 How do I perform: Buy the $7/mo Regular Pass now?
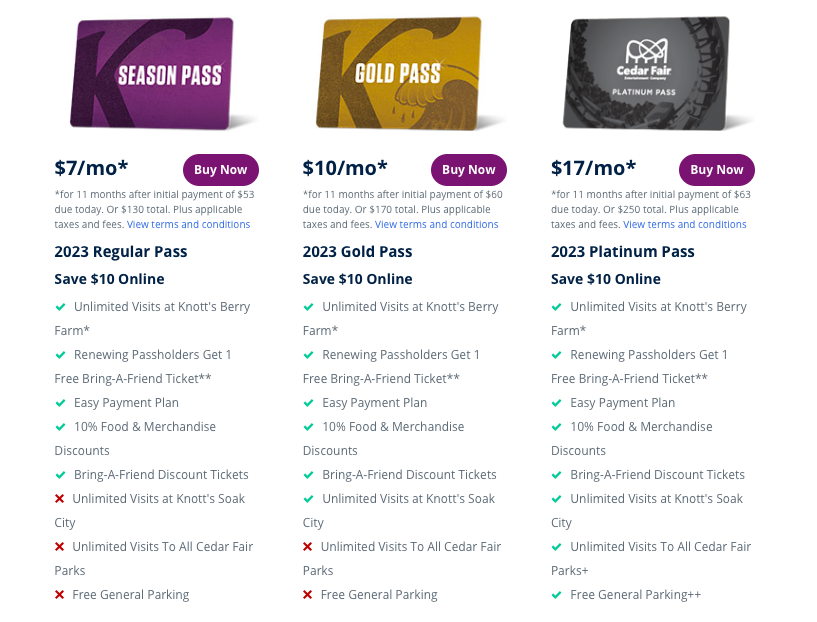tap(221, 170)
